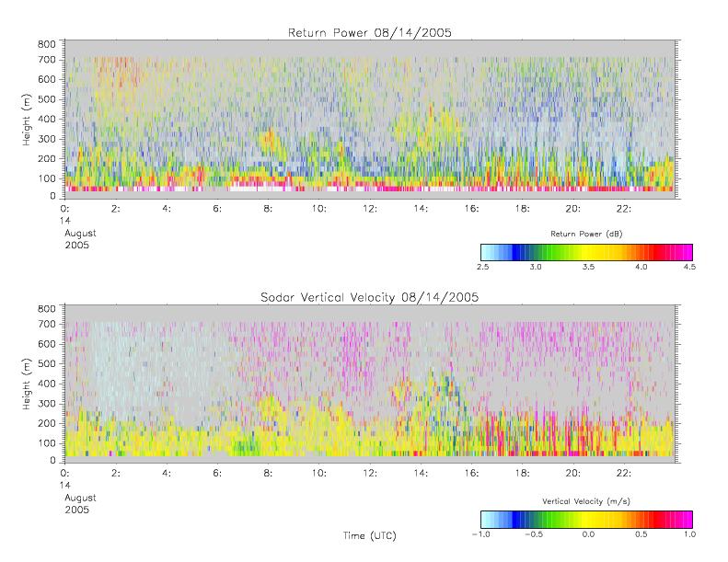
Task: Click the 500 height tick on Return Power plot
Action: (x=46, y=99)
